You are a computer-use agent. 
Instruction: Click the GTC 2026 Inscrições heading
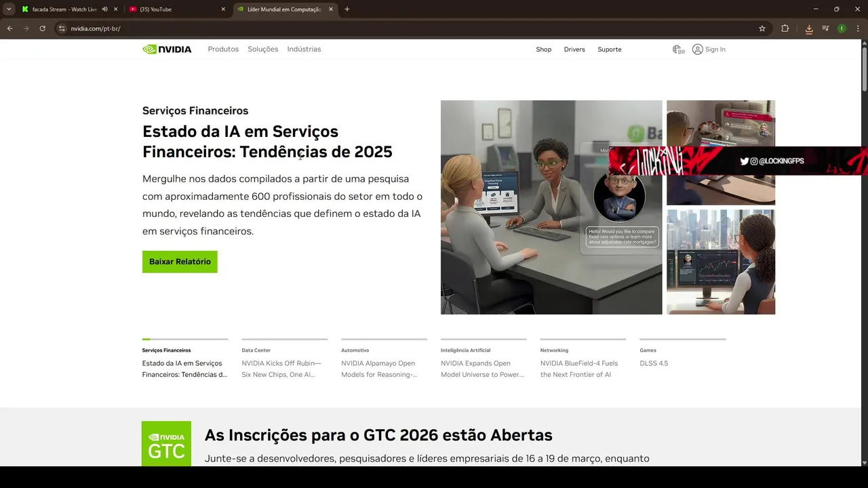click(378, 435)
